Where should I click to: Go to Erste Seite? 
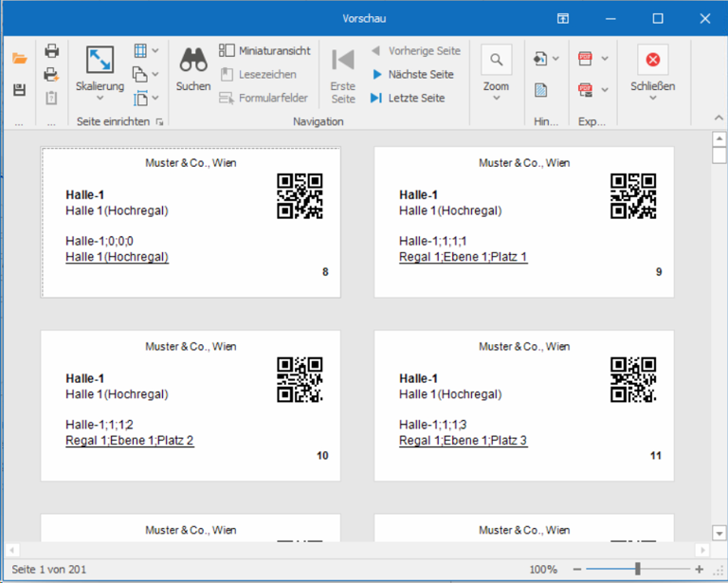point(343,75)
